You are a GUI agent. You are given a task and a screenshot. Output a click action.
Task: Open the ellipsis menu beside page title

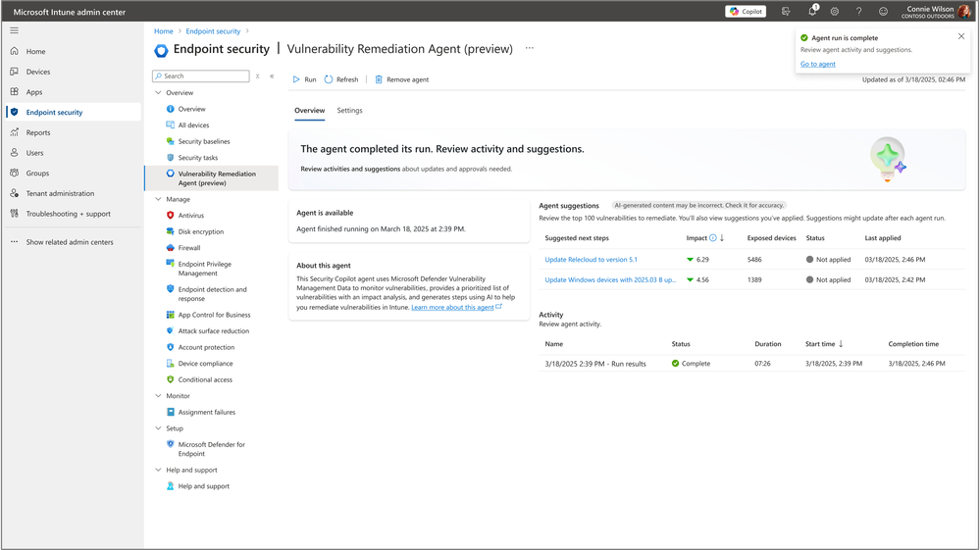[x=530, y=48]
